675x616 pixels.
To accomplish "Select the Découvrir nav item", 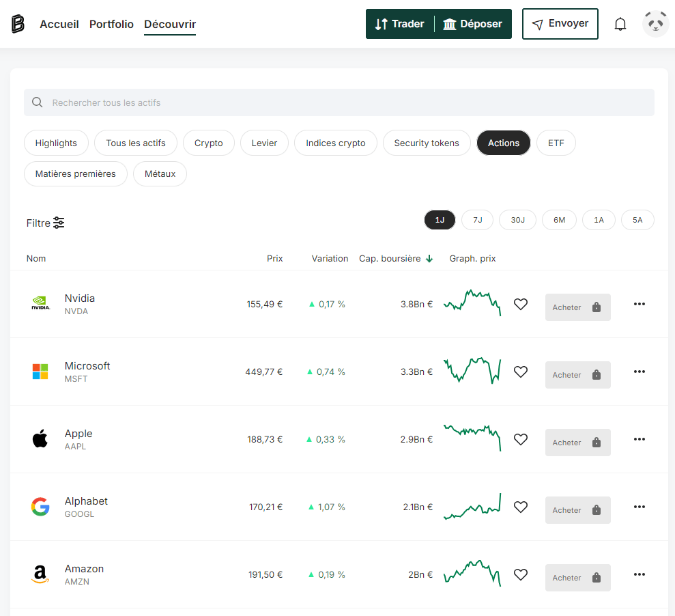I will 170,24.
